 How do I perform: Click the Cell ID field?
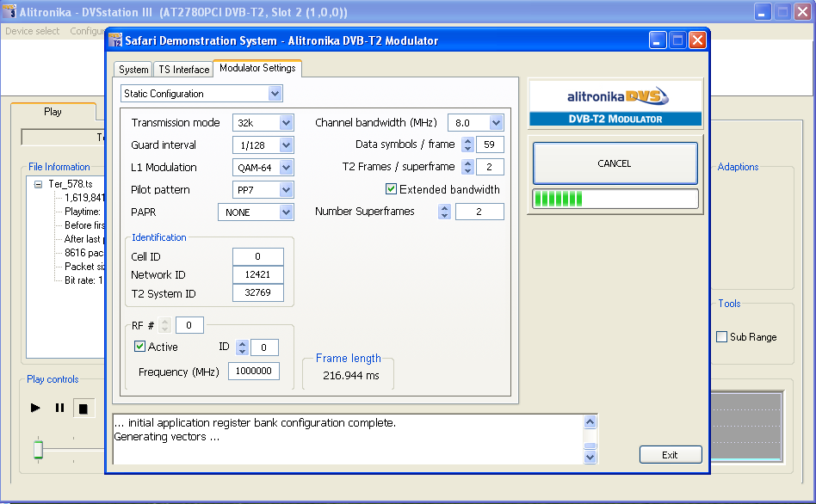point(258,256)
